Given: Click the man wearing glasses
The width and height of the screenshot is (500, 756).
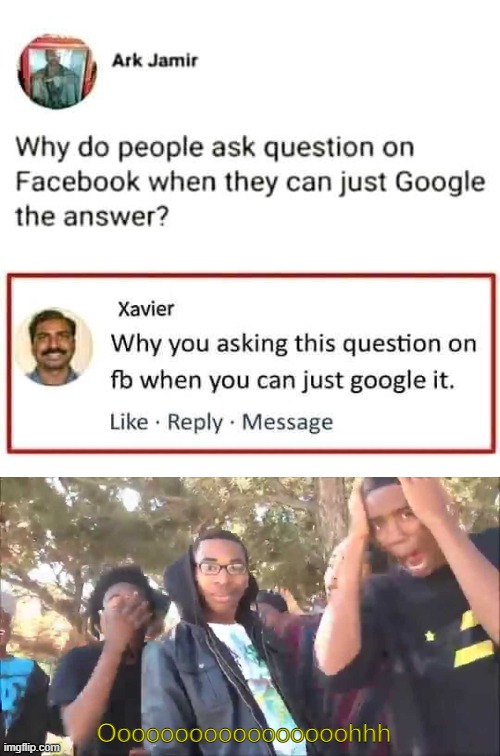Looking at the screenshot, I should pyautogui.click(x=217, y=646).
